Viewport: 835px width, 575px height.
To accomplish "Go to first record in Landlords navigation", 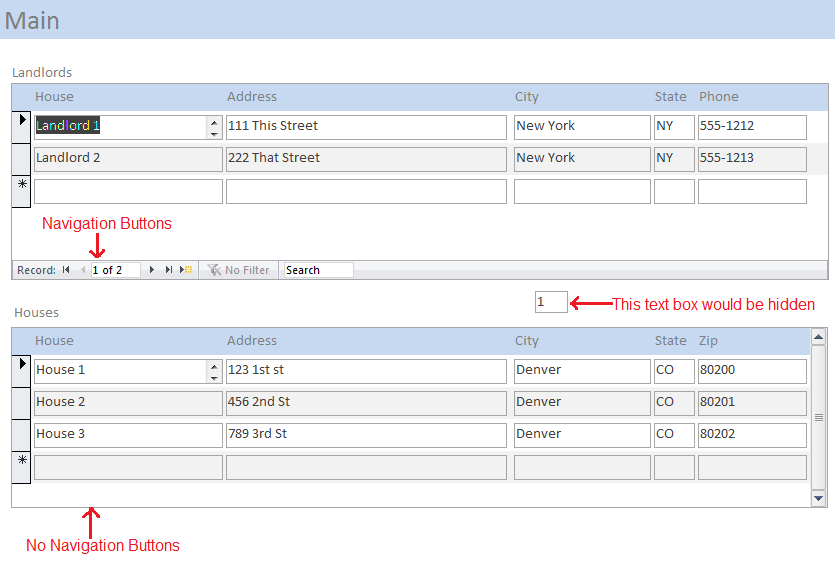I will pos(66,270).
